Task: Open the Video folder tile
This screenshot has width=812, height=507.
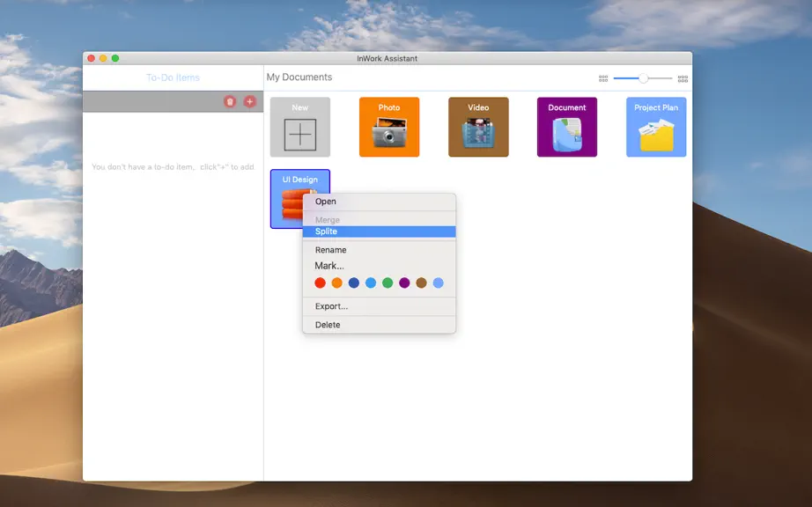Action: tap(478, 127)
